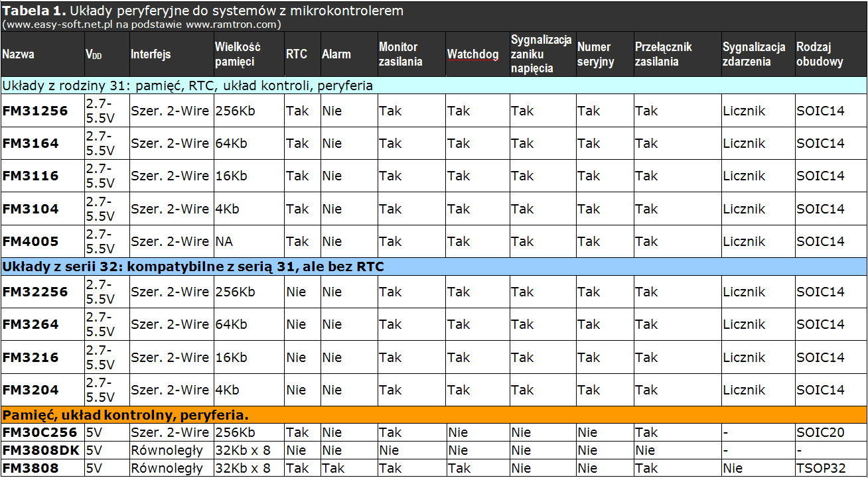
Task: Click the 'Układy z serii 32' section row
Action: pos(434,267)
